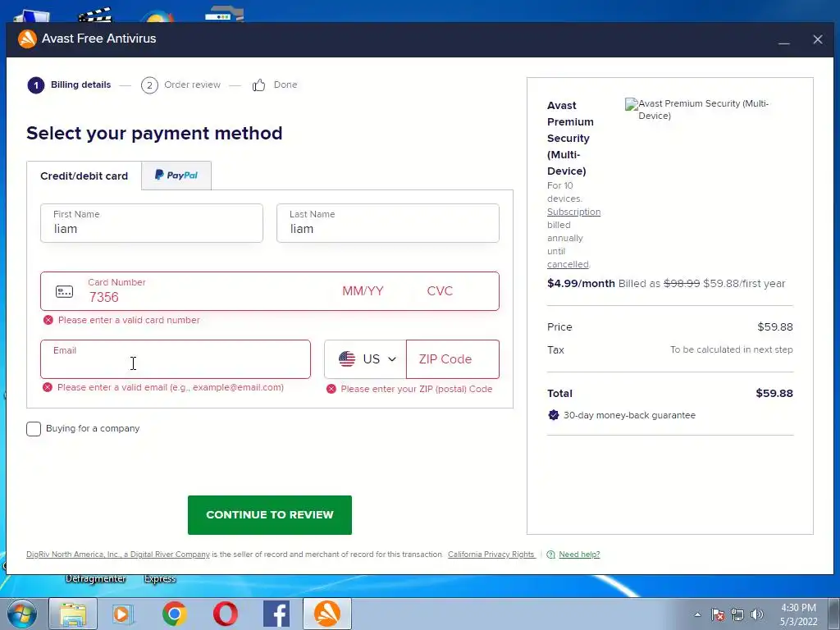Click the Avast logo in title bar
The width and height of the screenshot is (840, 630).
coord(27,39)
